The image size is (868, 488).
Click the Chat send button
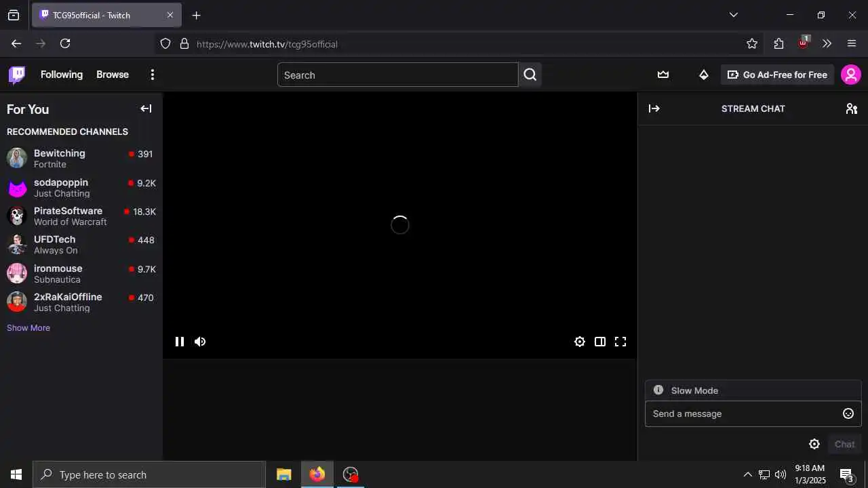pyautogui.click(x=845, y=444)
